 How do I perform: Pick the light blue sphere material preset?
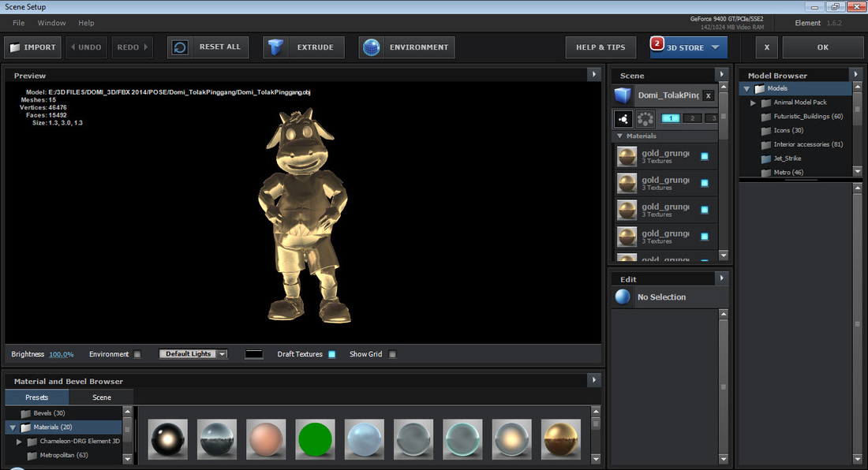click(x=365, y=439)
